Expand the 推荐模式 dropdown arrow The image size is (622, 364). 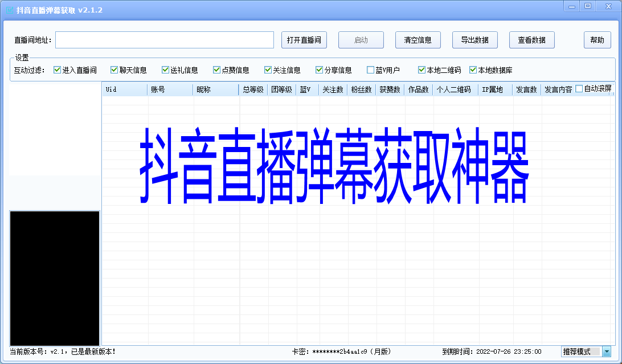[x=607, y=351]
